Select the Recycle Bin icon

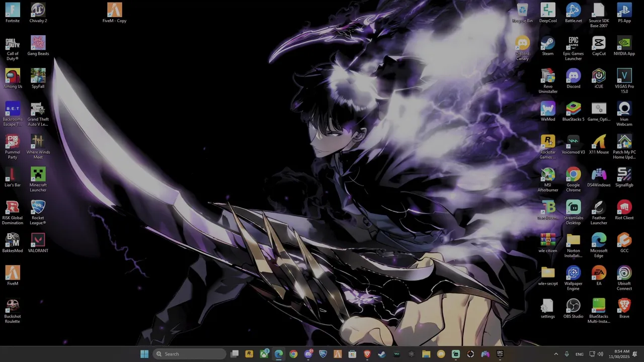coord(522,13)
